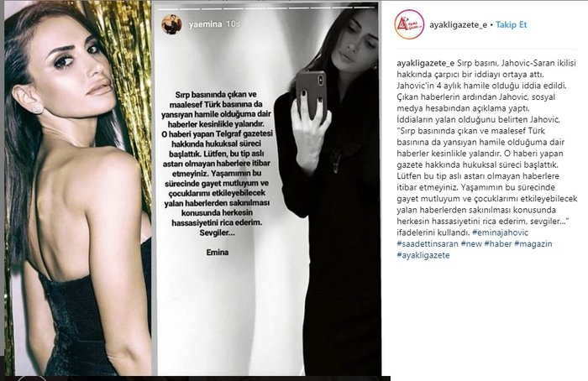The image size is (588, 381).
Task: Open the #saadettinsaran hashtag
Action: click(428, 243)
